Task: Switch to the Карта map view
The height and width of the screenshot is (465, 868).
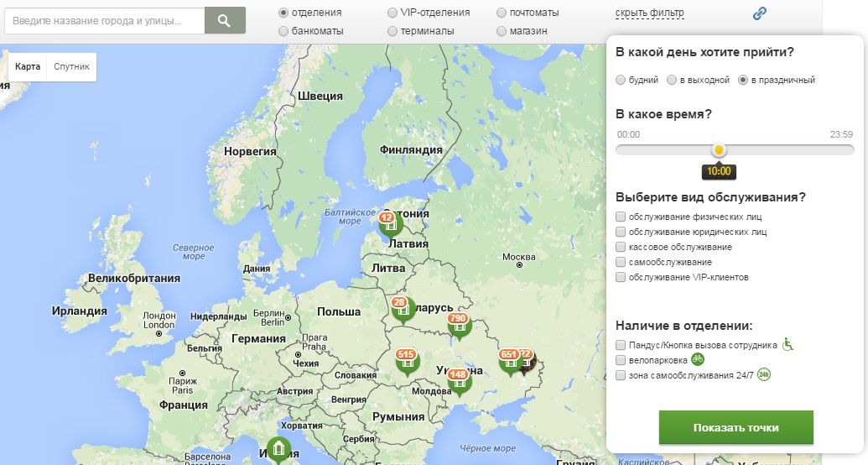Action: point(28,66)
